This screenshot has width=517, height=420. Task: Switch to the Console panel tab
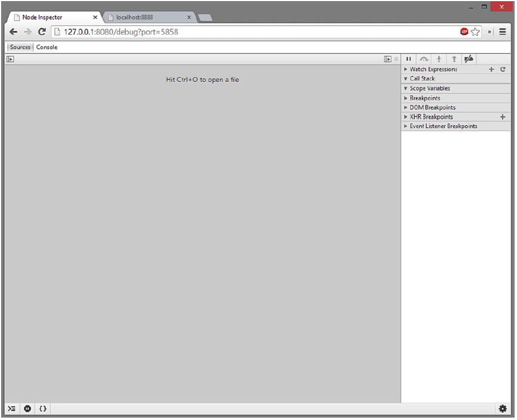click(47, 47)
